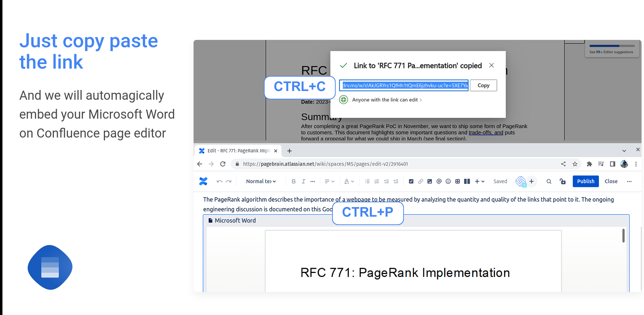Invite a collaborator with the plus button

click(x=532, y=181)
